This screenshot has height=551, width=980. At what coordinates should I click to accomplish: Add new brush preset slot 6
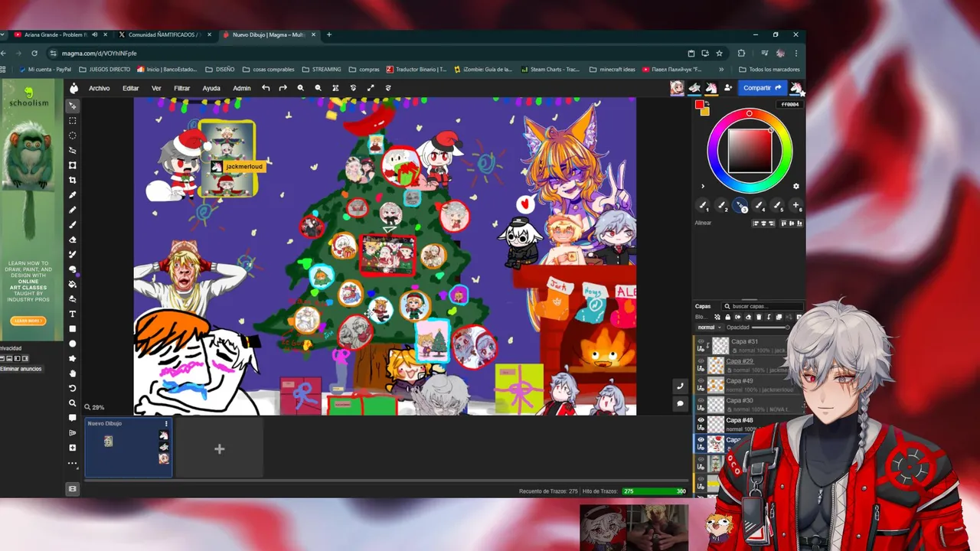796,205
